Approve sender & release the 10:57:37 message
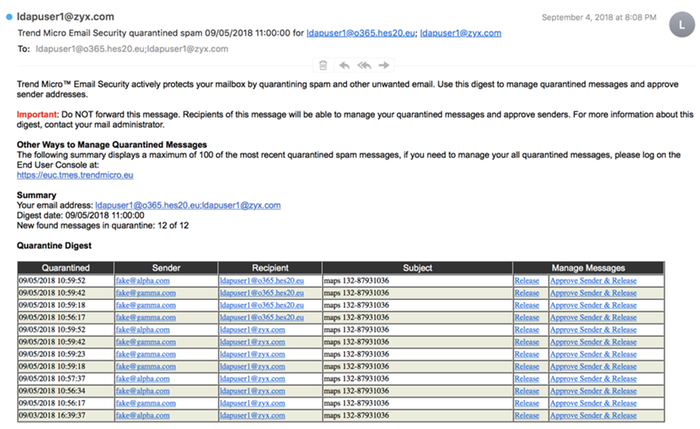The width and height of the screenshot is (700, 429). (x=593, y=378)
